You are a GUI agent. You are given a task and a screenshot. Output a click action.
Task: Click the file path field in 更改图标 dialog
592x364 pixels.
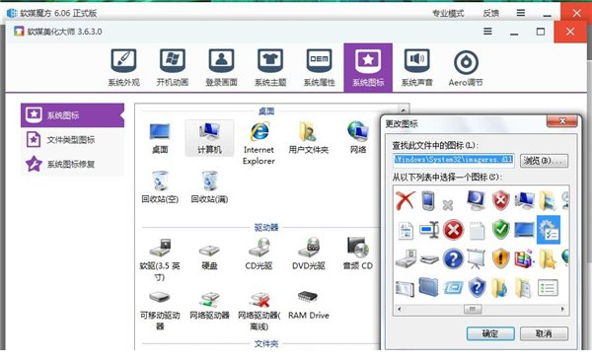coord(454,160)
